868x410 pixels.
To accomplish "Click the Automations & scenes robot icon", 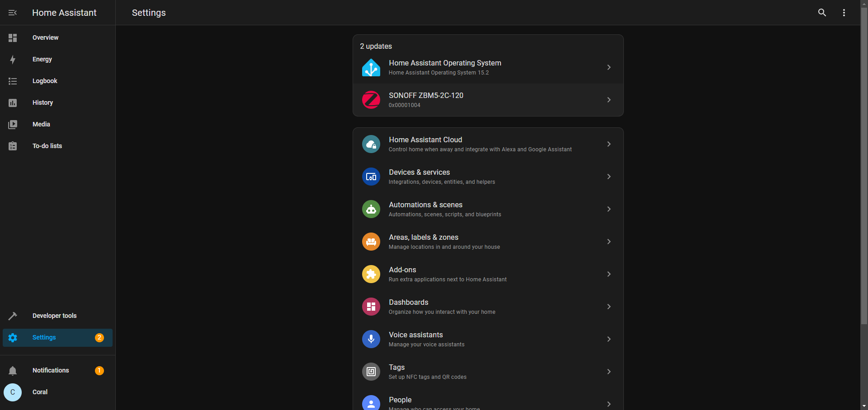I will pyautogui.click(x=371, y=209).
